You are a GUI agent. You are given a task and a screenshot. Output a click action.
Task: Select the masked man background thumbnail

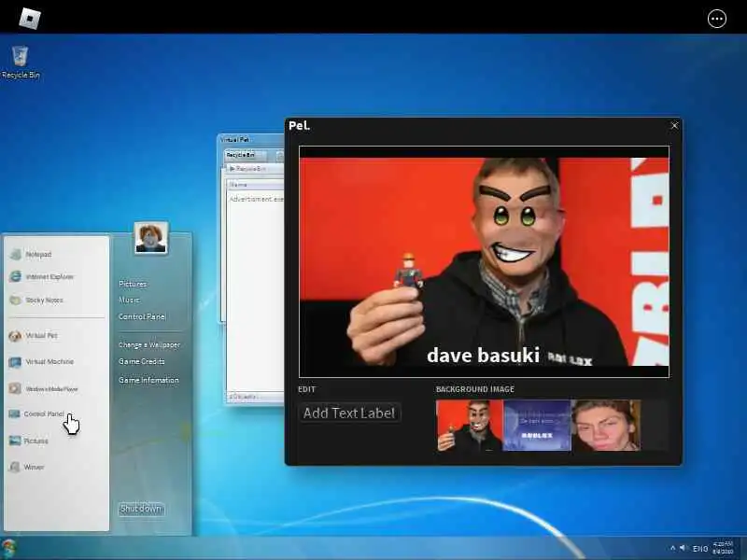click(x=470, y=426)
